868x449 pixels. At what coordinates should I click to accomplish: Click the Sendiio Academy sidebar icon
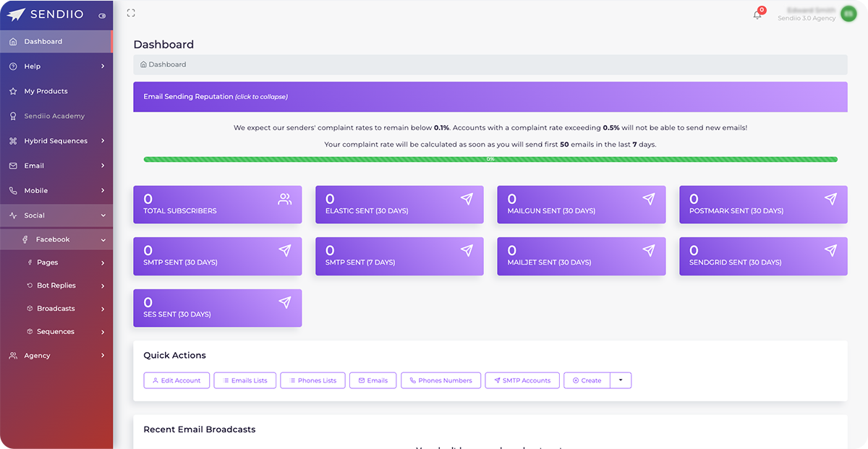tap(13, 116)
